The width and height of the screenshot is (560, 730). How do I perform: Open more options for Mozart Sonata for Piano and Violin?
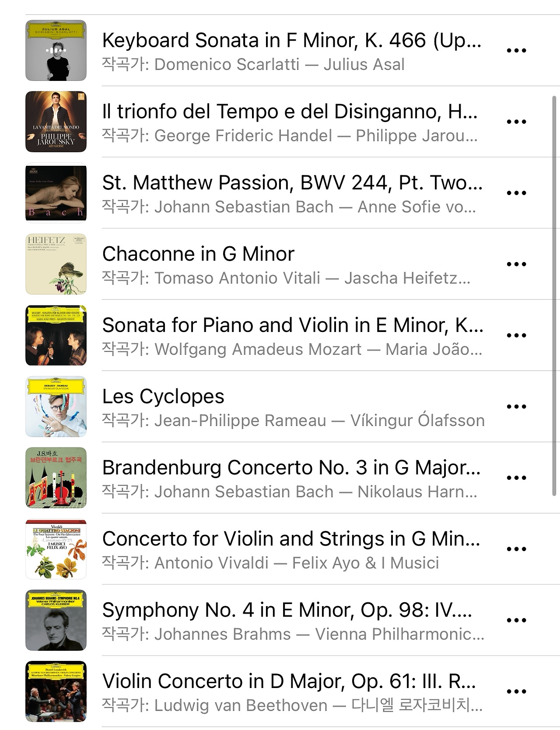click(516, 335)
